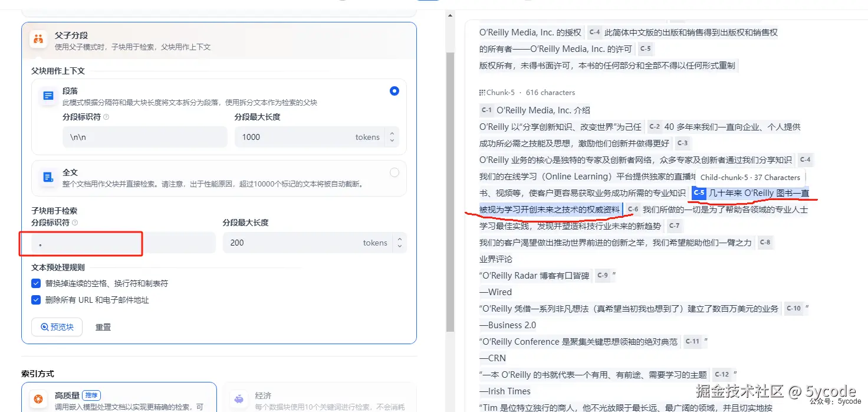Click the 推荐 badge on 高质量
868x412 pixels.
pyautogui.click(x=91, y=395)
